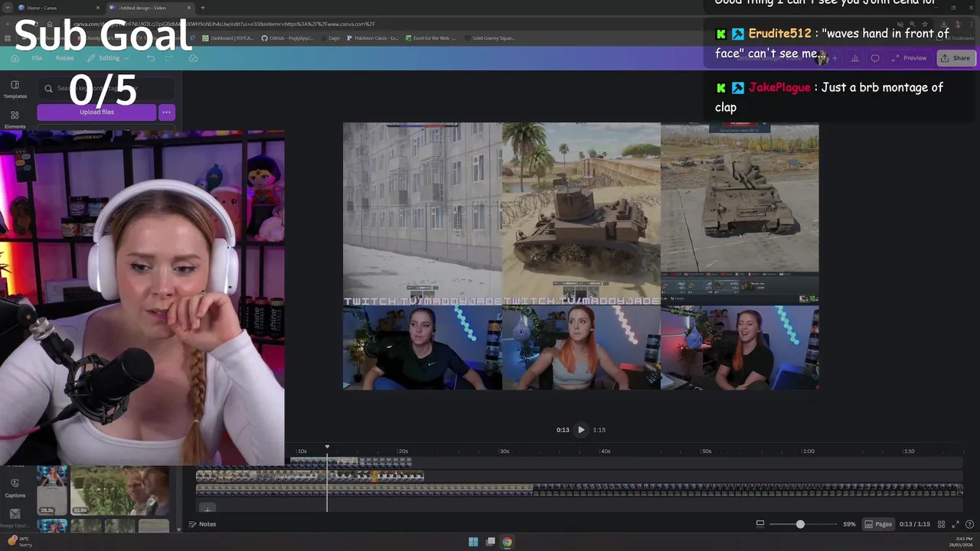The image size is (980, 551).
Task: Open the Dashboard | RSPCA bookmark
Action: click(227, 38)
